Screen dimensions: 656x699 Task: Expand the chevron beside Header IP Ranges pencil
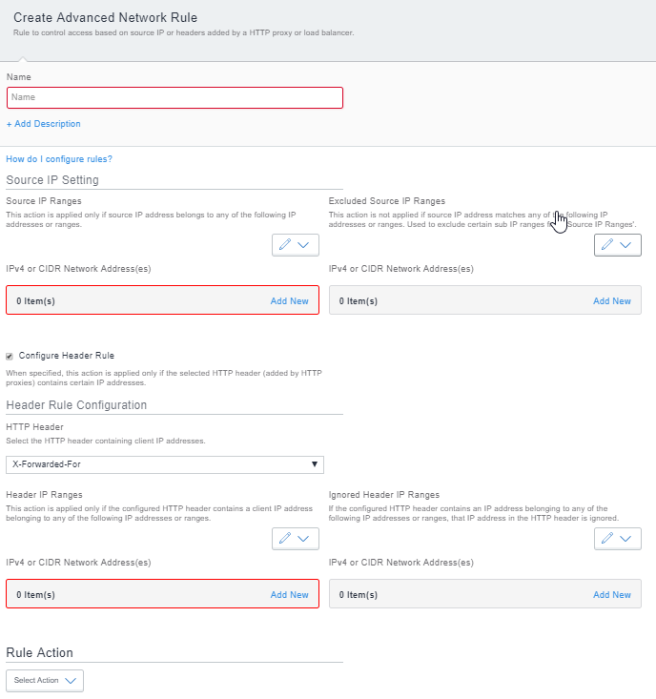(306, 539)
